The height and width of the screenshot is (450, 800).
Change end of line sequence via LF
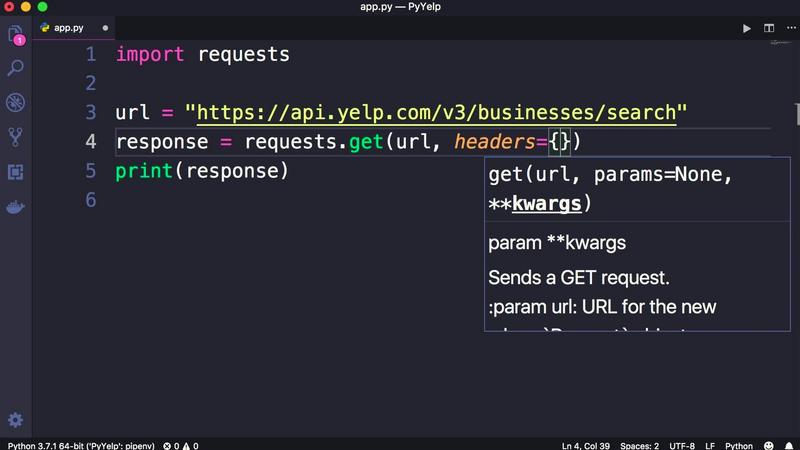point(710,445)
